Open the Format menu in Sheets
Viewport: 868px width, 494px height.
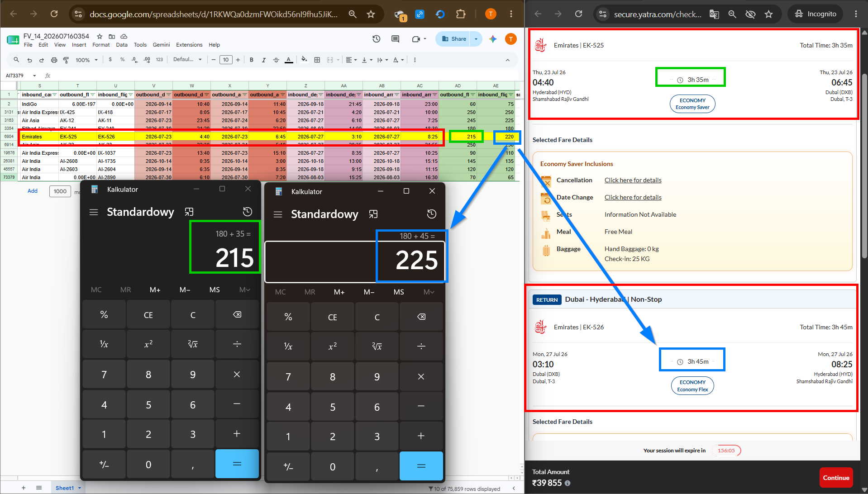[x=101, y=45]
